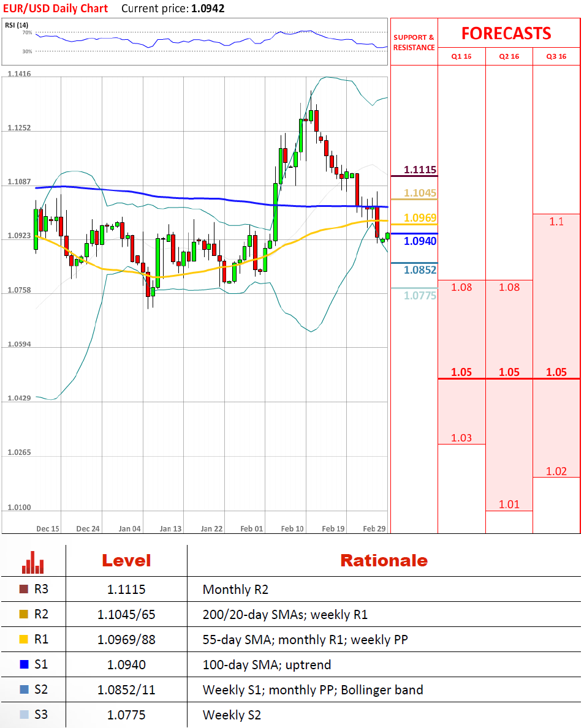Click the S3 row label
The height and width of the screenshot is (728, 584).
point(41,715)
